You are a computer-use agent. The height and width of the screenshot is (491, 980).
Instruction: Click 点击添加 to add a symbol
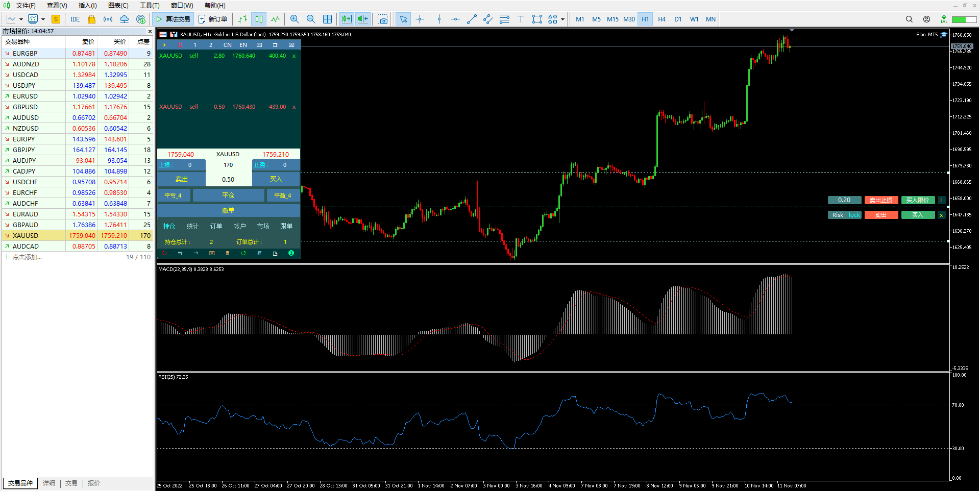tap(27, 257)
